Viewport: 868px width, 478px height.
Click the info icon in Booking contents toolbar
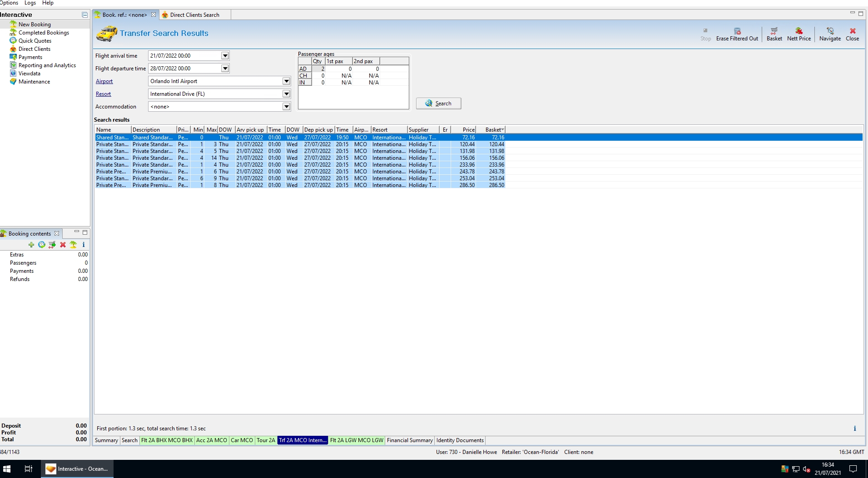click(x=84, y=245)
